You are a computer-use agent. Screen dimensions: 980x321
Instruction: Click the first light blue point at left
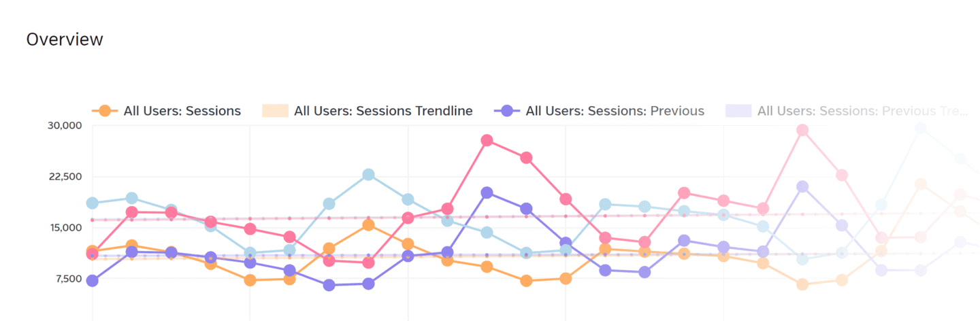pos(92,203)
